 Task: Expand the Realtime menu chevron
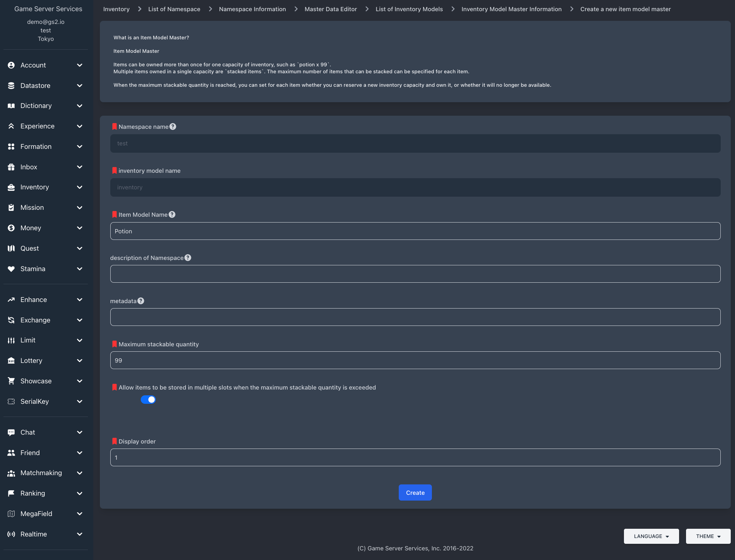tap(80, 534)
